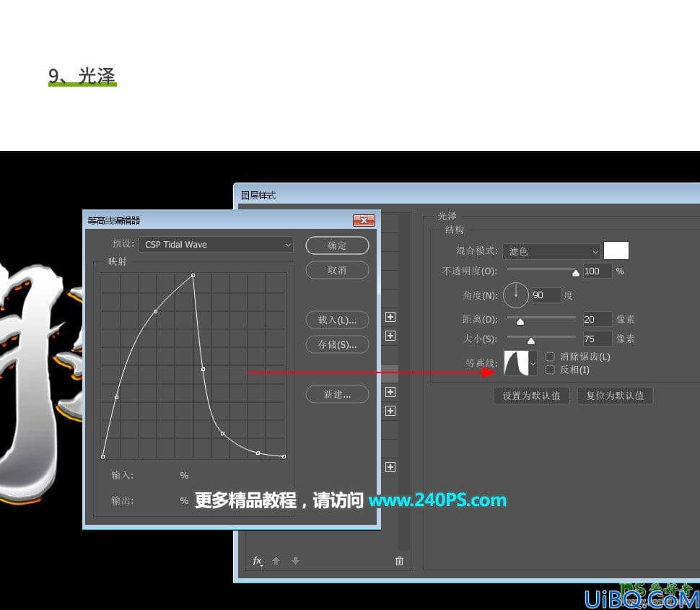This screenshot has width=700, height=610.
Task: Open the 预设 CSP Tidal Wave dropdown
Action: pos(216,244)
